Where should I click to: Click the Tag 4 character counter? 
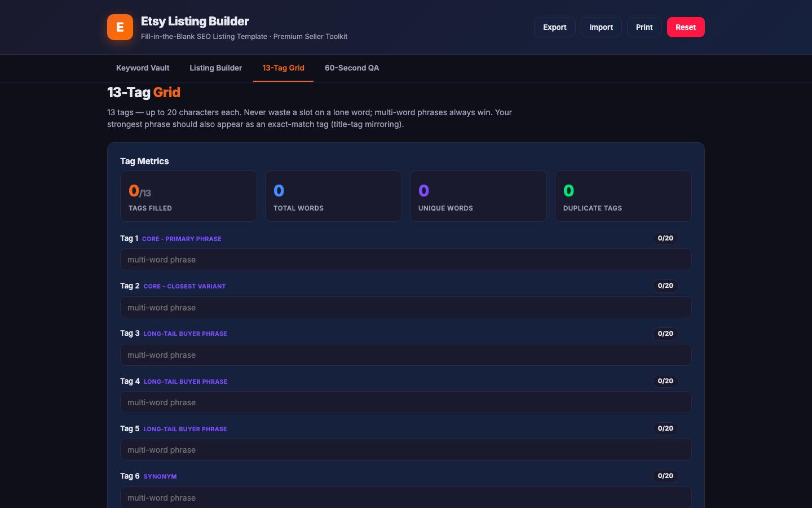point(665,381)
